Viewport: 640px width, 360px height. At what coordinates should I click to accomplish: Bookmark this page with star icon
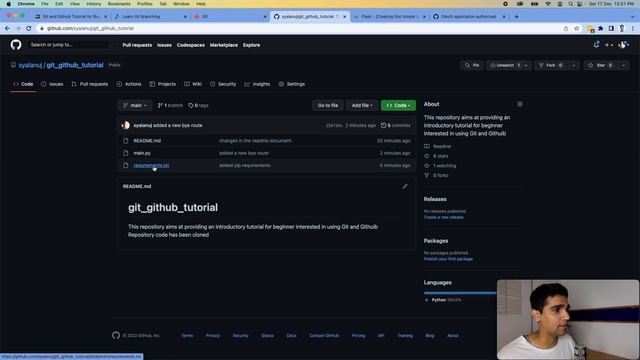click(576, 28)
